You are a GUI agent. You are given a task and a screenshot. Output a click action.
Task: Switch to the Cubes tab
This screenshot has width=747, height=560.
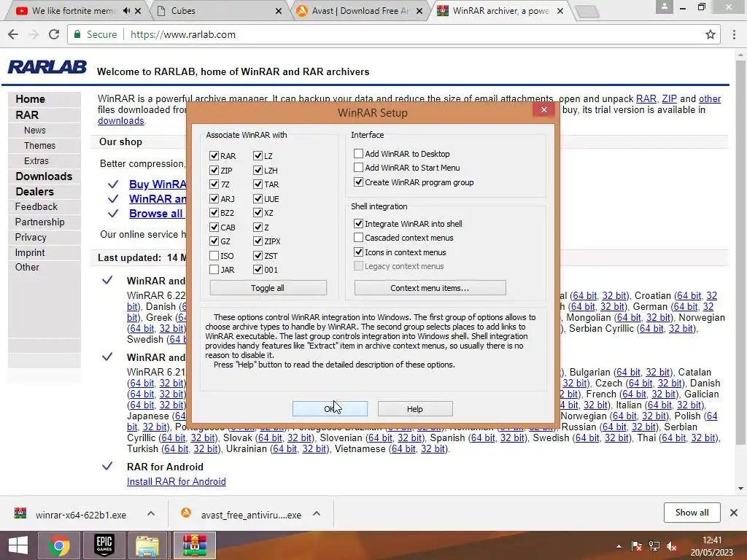(x=220, y=10)
